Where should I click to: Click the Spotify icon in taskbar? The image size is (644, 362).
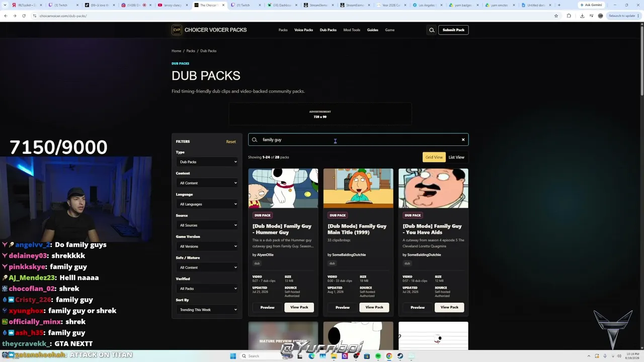click(x=378, y=356)
